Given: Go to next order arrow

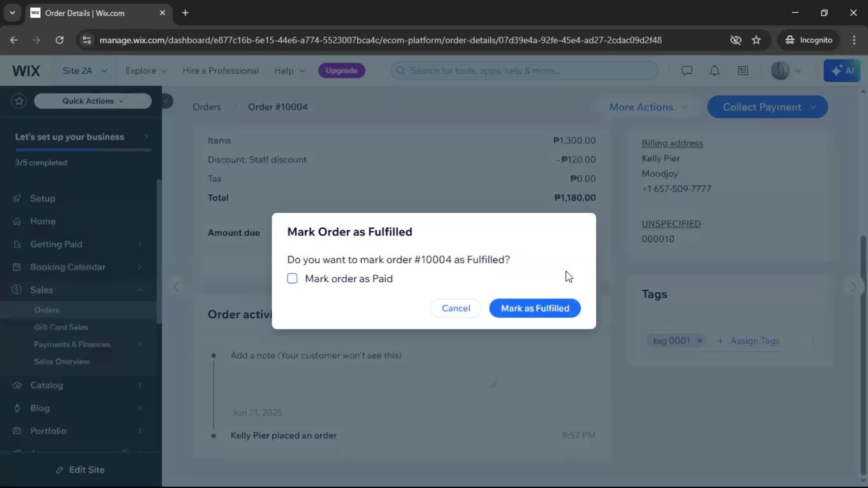Looking at the screenshot, I should point(853,286).
